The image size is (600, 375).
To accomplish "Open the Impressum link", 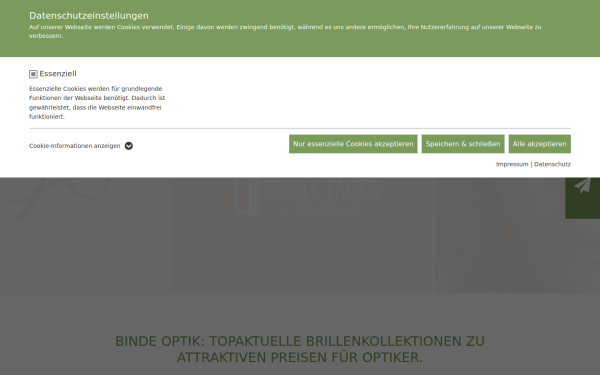I will tap(512, 164).
